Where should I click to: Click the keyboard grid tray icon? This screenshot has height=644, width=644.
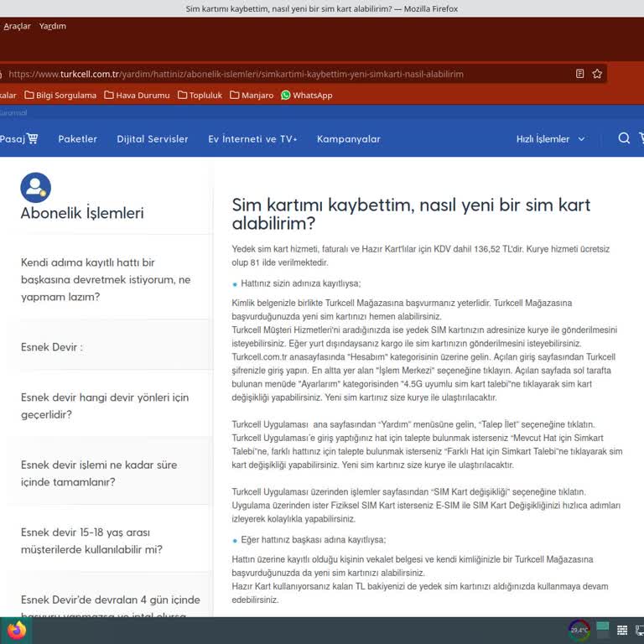point(622,630)
